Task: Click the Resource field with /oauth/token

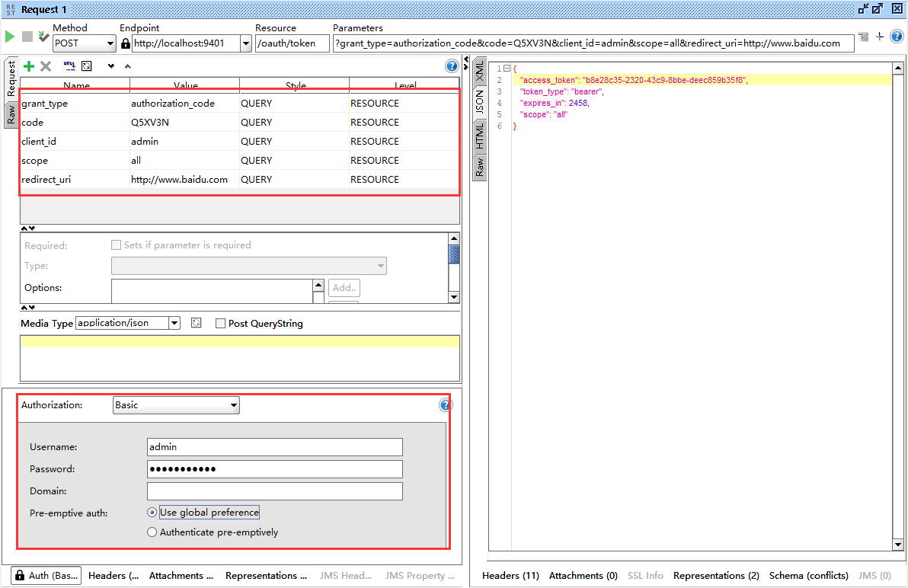Action: tap(293, 43)
